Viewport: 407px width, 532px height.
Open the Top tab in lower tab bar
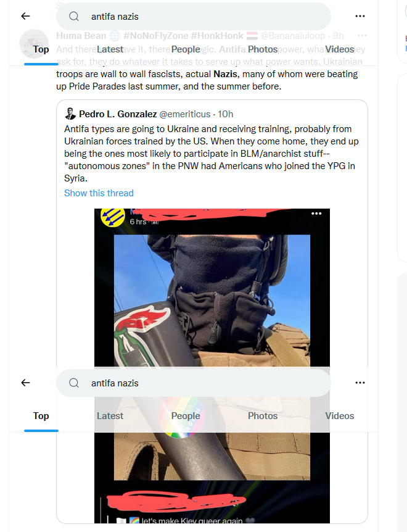coord(41,415)
